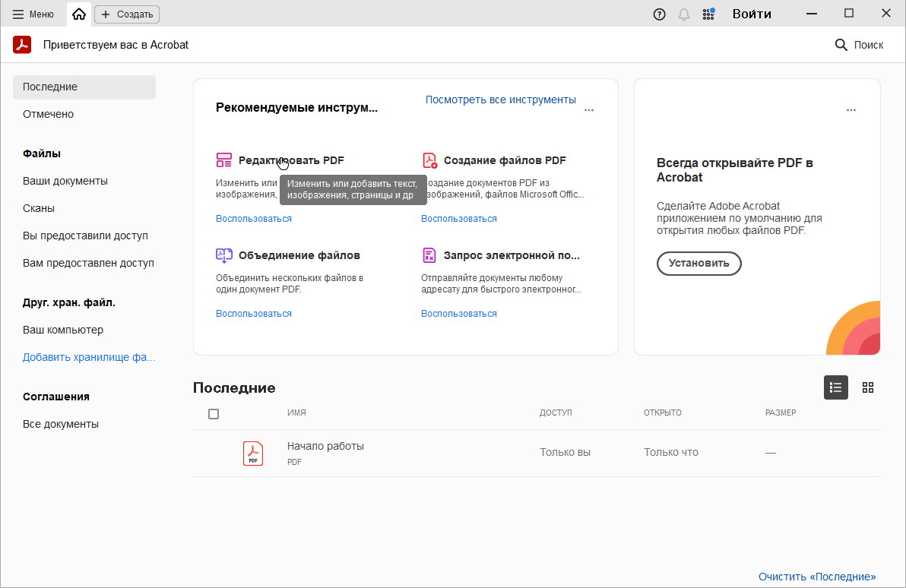The height and width of the screenshot is (588, 906).
Task: Click the Создание файлов PDF title
Action: coord(505,160)
